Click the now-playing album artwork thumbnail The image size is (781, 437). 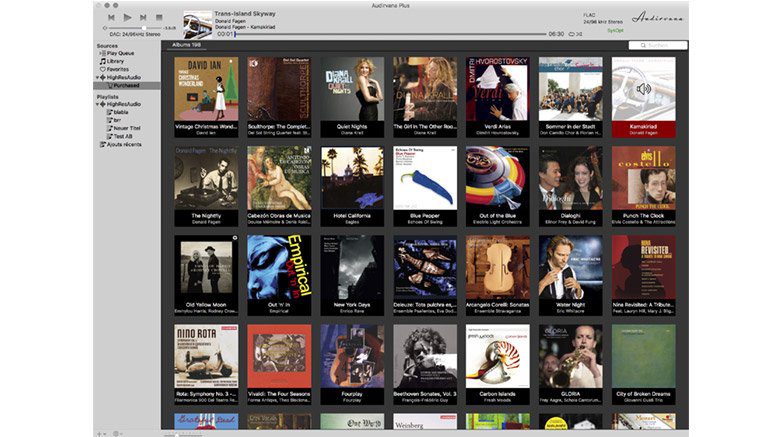click(197, 24)
